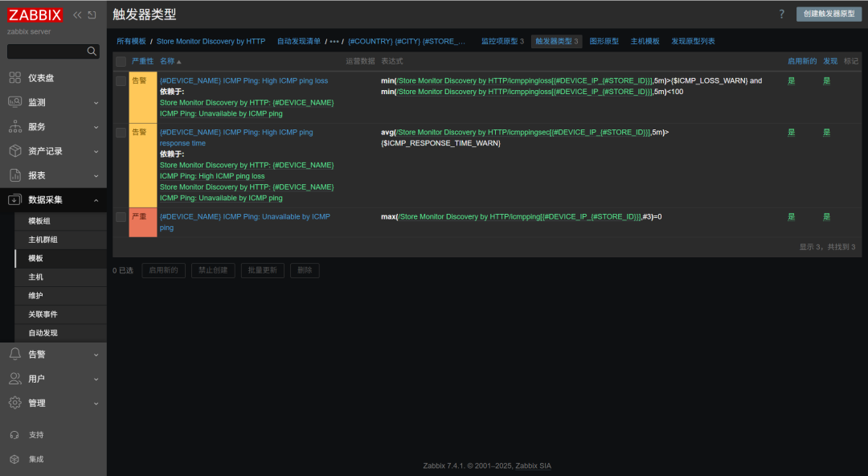
Task: Open Unavailable by ICMP ping trigger name
Action: point(244,222)
